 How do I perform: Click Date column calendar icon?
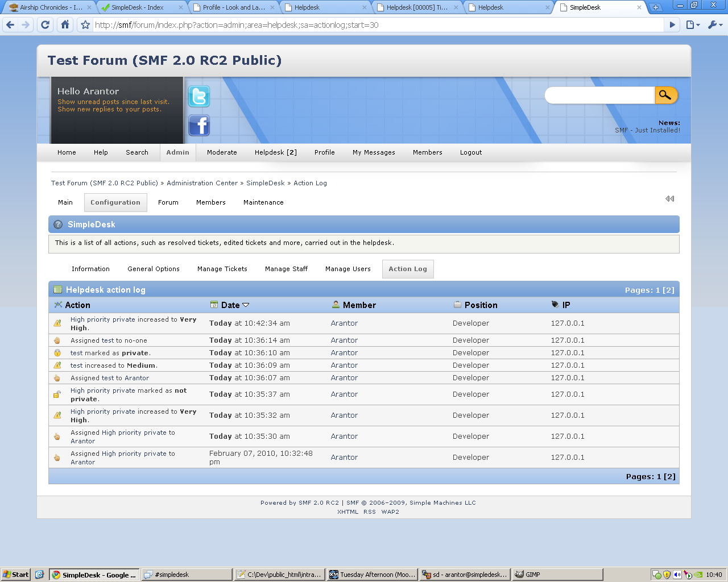214,305
